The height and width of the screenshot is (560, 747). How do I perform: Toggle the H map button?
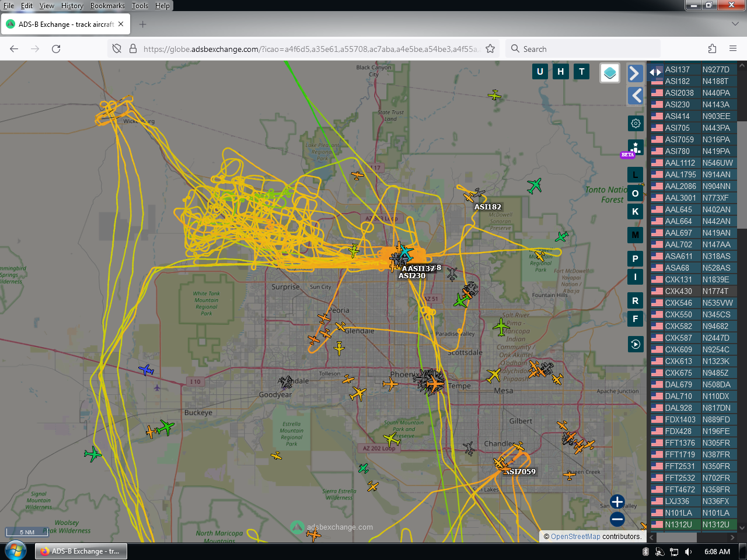click(561, 72)
